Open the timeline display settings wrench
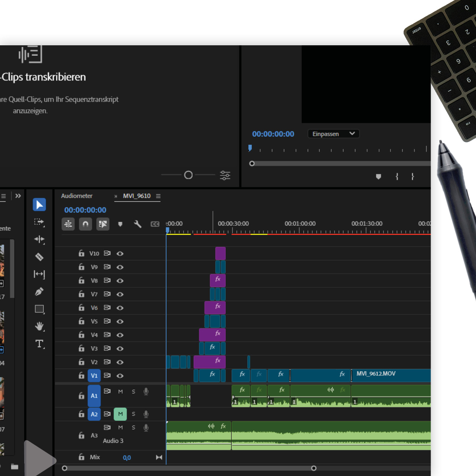The image size is (476, 476). click(138, 224)
